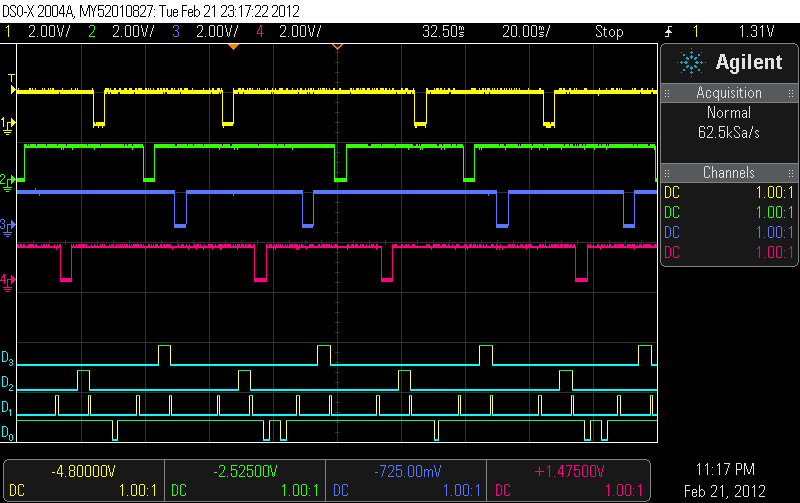
Task: Expand the Channels panel header
Action: coord(729,173)
